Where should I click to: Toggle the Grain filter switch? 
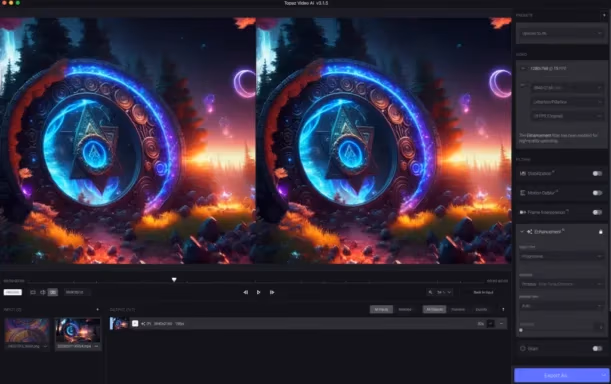(597, 349)
